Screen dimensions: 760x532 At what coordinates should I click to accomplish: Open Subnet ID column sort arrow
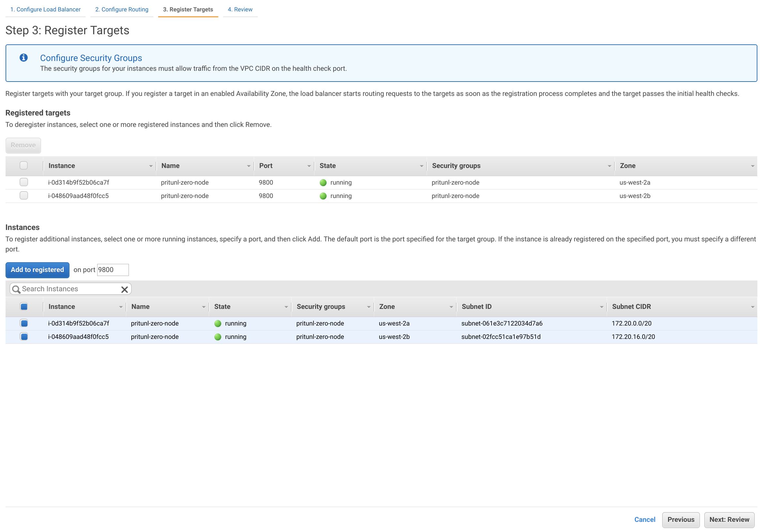point(601,307)
